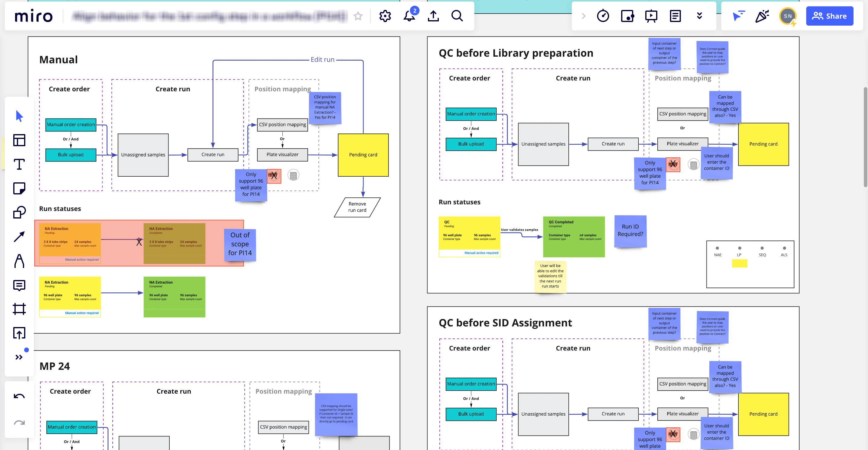Open the Templates panel

[x=19, y=140]
